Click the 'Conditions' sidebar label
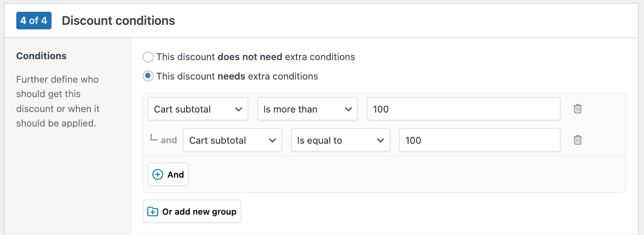The image size is (644, 235). 42,56
